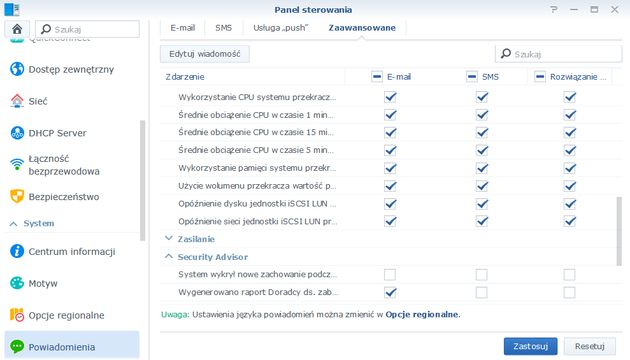Enable SMS for Wygenerowano raport Doradcy
This screenshot has height=360, width=630.
tap(481, 292)
